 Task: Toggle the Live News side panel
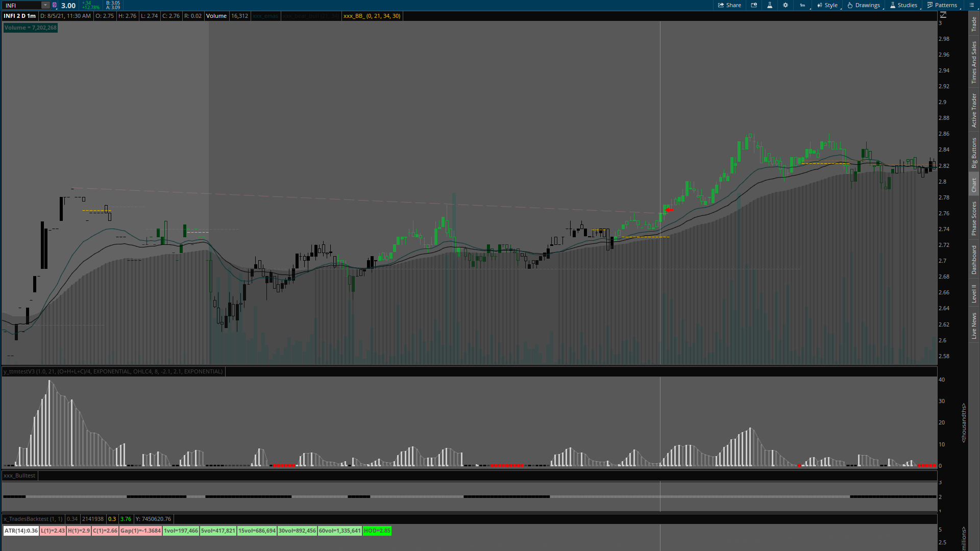[x=974, y=326]
